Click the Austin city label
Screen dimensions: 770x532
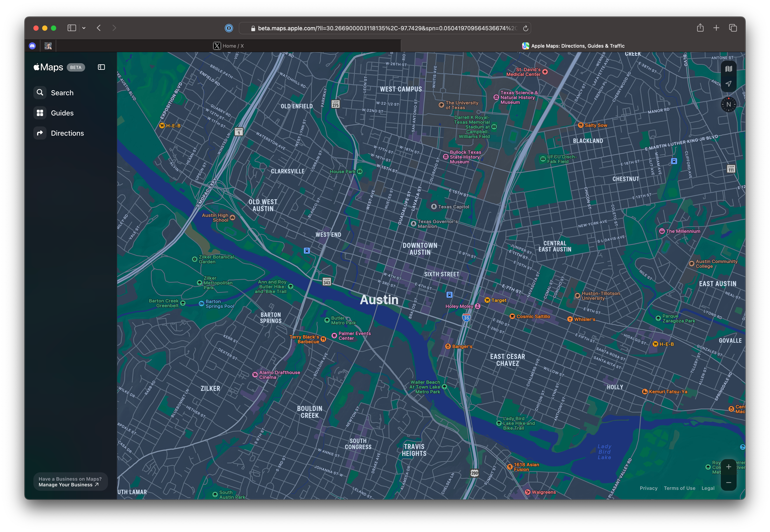coord(379,300)
